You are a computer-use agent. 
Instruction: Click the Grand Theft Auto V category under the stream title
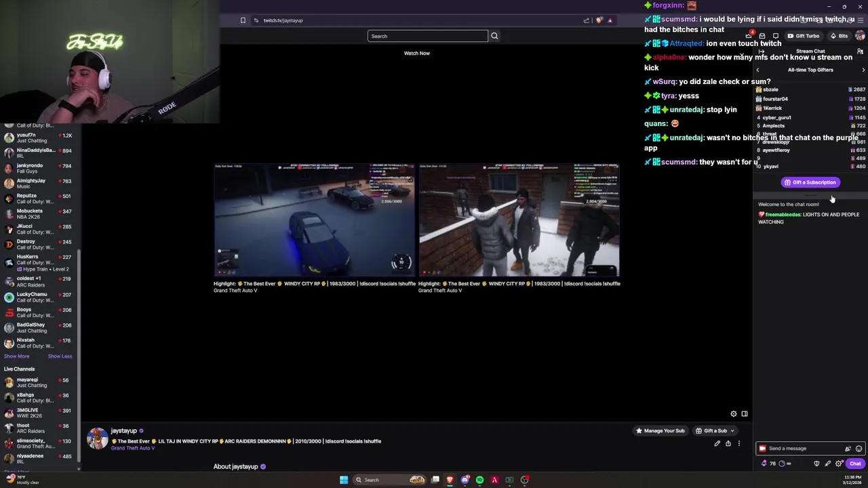(133, 448)
